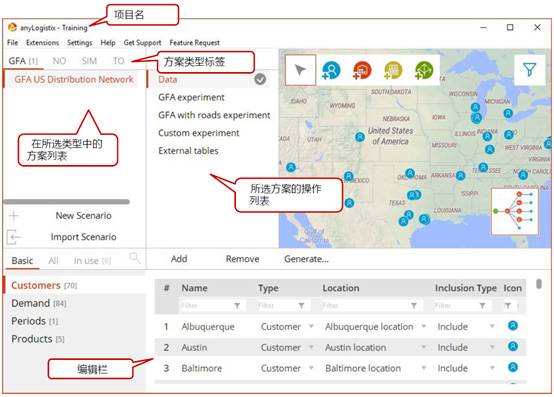Click the New Scenario button
Viewport: 554px width, 397px height.
tap(83, 215)
